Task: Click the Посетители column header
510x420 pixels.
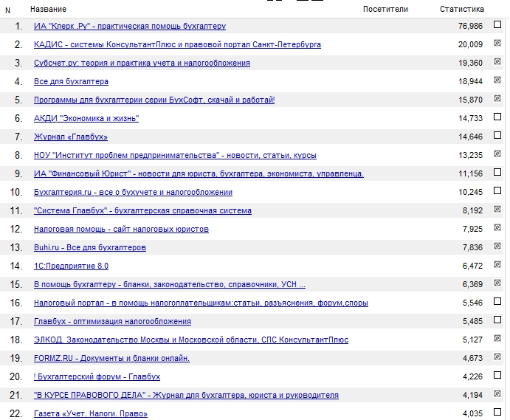Action: click(385, 9)
